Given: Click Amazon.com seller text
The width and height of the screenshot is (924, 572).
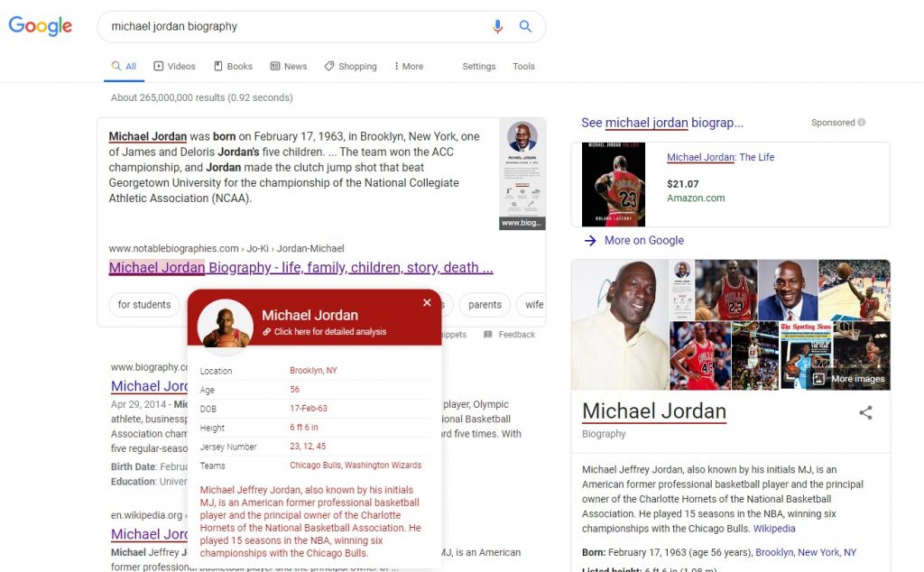Looking at the screenshot, I should coord(696,198).
